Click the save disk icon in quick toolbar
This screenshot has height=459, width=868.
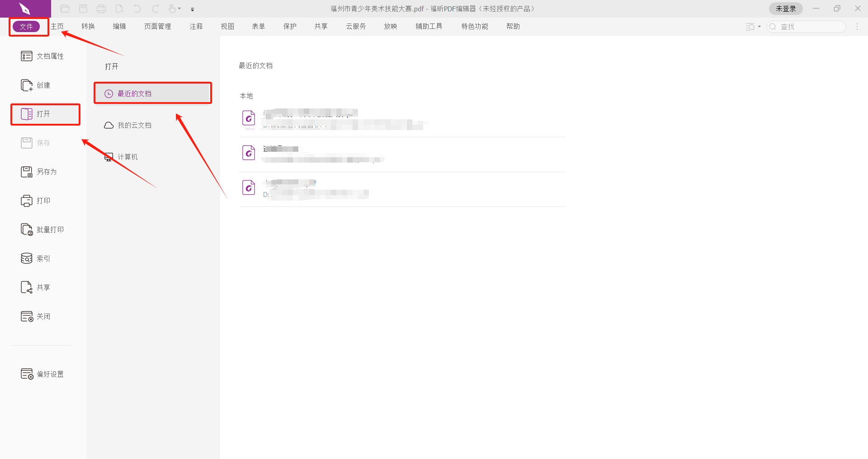(x=83, y=9)
